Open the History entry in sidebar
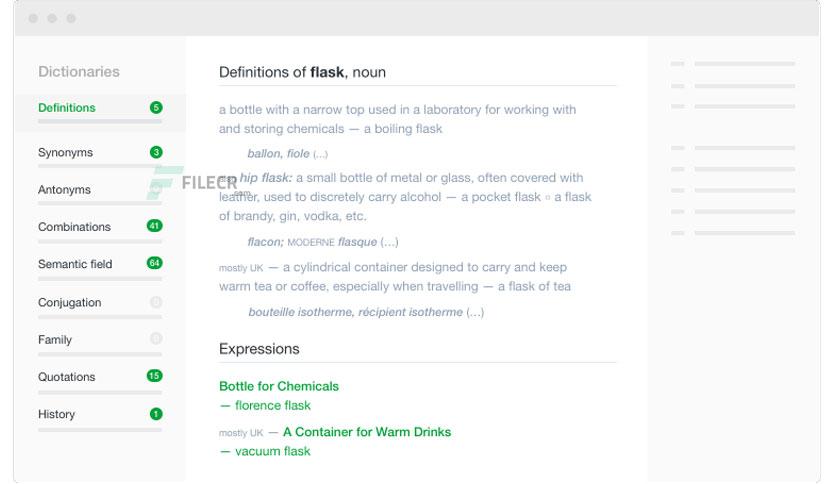The image size is (836, 484). pyautogui.click(x=57, y=415)
